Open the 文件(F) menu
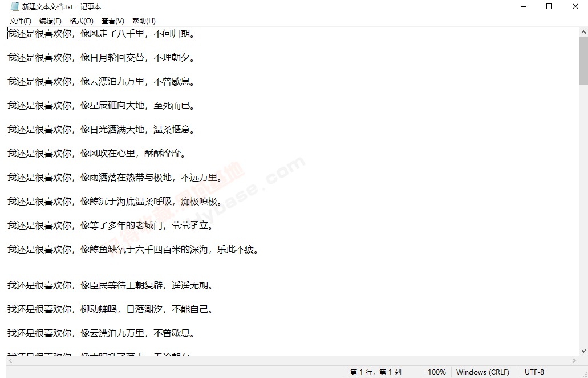Image resolution: width=588 pixels, height=378 pixels. 21,21
